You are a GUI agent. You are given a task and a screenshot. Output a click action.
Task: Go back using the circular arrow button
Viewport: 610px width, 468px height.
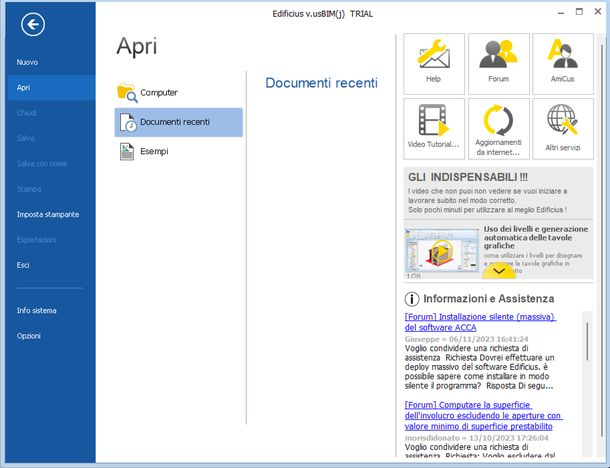coord(33,25)
